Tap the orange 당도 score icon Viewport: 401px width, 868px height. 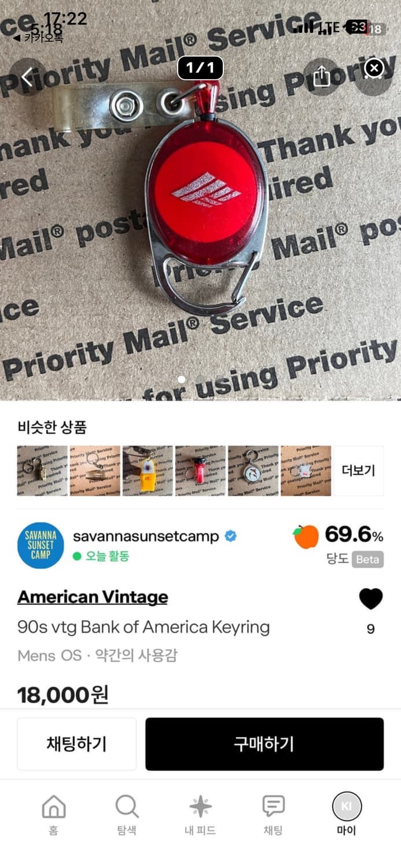click(306, 536)
